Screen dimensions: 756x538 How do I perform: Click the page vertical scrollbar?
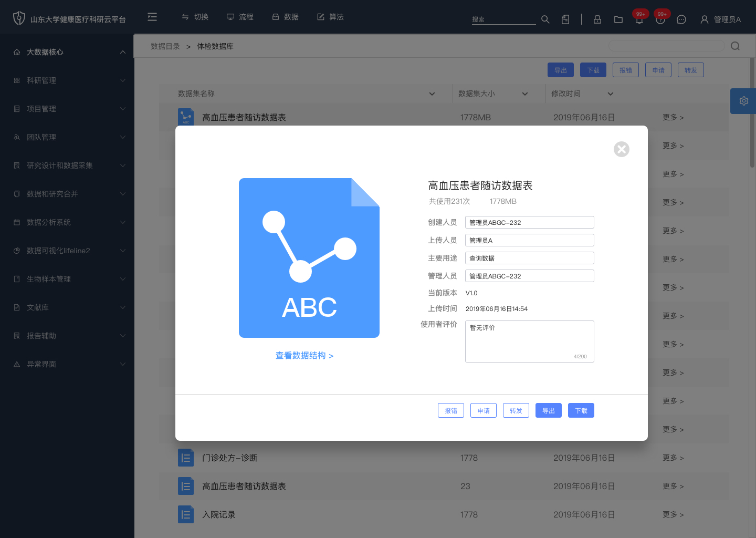(x=752, y=113)
